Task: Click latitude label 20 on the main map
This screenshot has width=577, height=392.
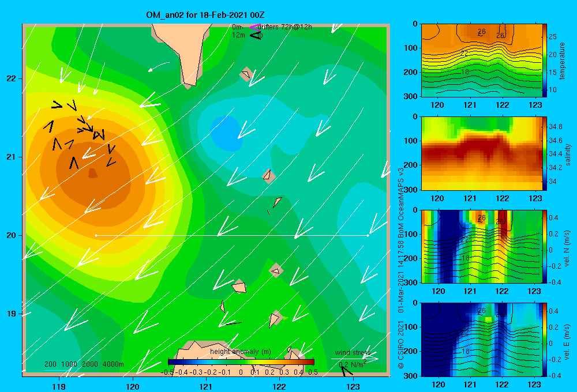Action: pyautogui.click(x=12, y=235)
